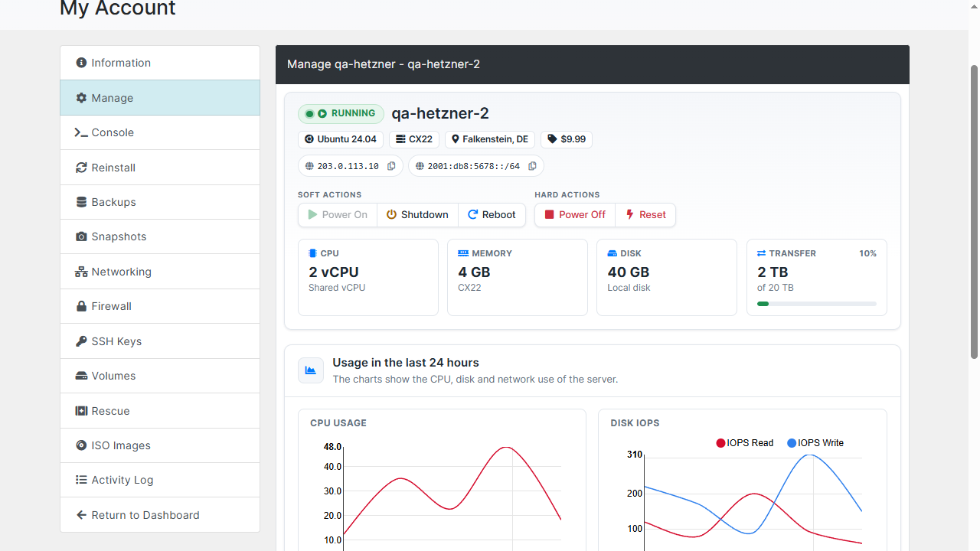The height and width of the screenshot is (551, 980).
Task: Click the RUNNING status badge
Action: coord(341,114)
